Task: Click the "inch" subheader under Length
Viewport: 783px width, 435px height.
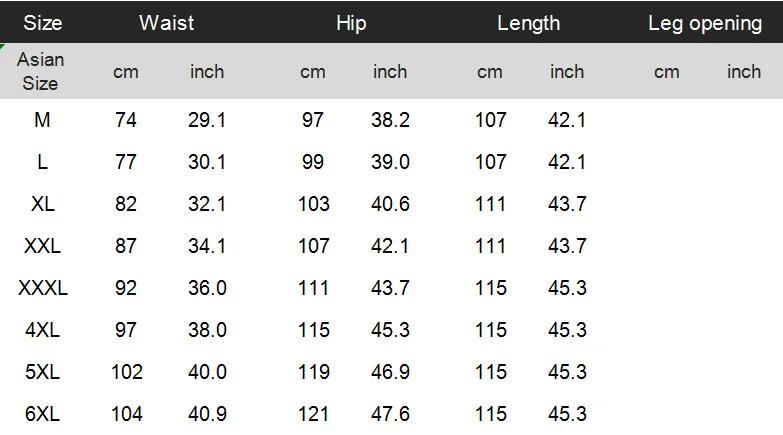Action: [567, 72]
